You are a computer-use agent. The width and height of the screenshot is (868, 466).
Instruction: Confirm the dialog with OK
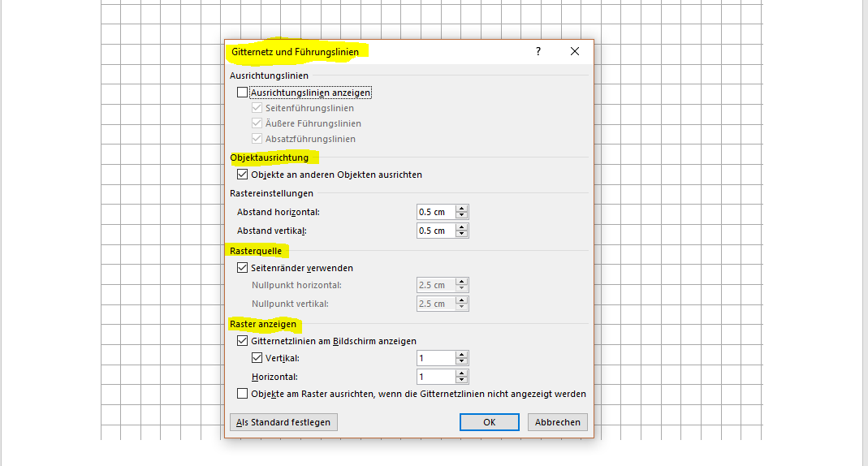coord(490,422)
